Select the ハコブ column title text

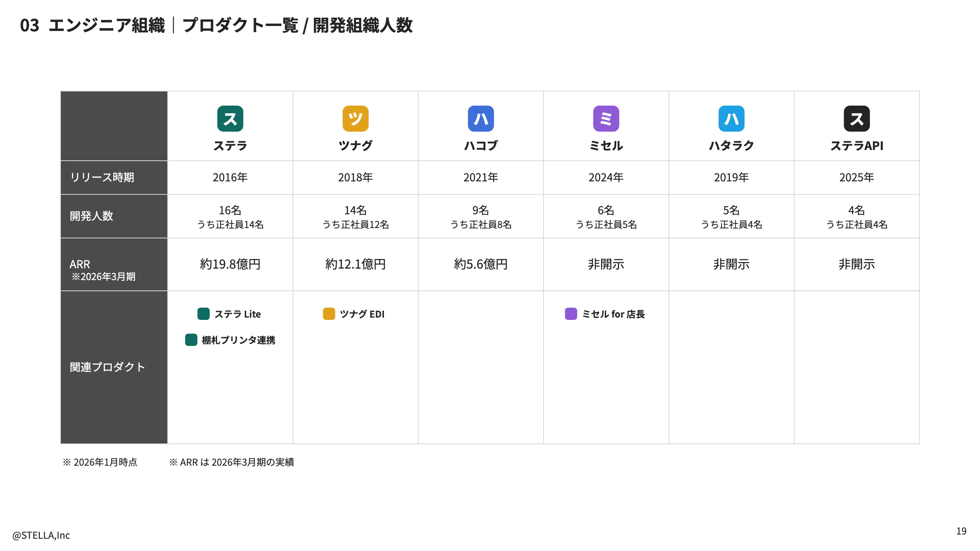481,146
